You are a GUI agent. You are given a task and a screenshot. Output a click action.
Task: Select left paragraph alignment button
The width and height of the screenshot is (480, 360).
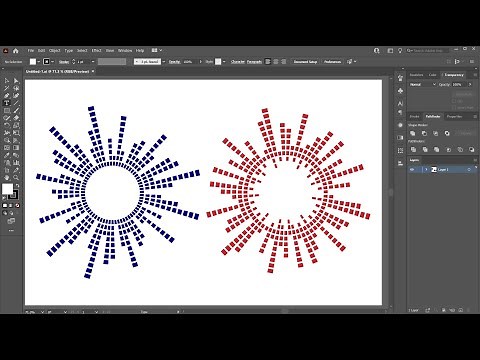click(268, 62)
